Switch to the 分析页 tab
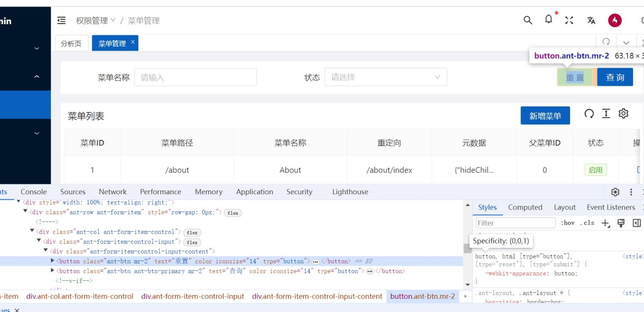 point(71,43)
